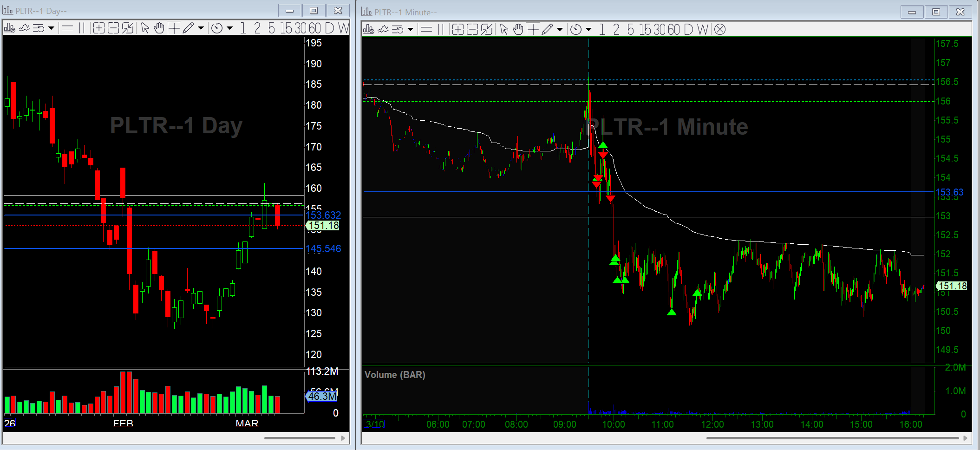Set the Minute window to the 15-minute timeframe
This screenshot has height=450, width=980.
pyautogui.click(x=646, y=30)
